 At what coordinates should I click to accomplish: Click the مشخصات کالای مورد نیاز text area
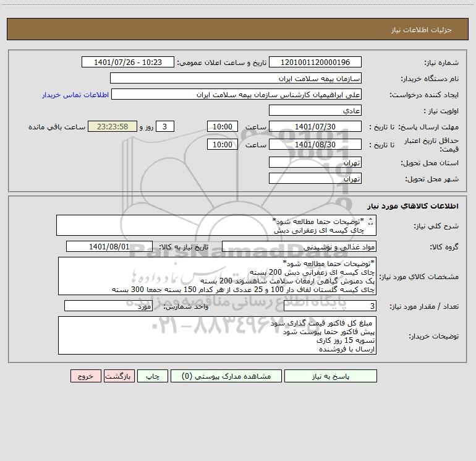[x=217, y=276]
